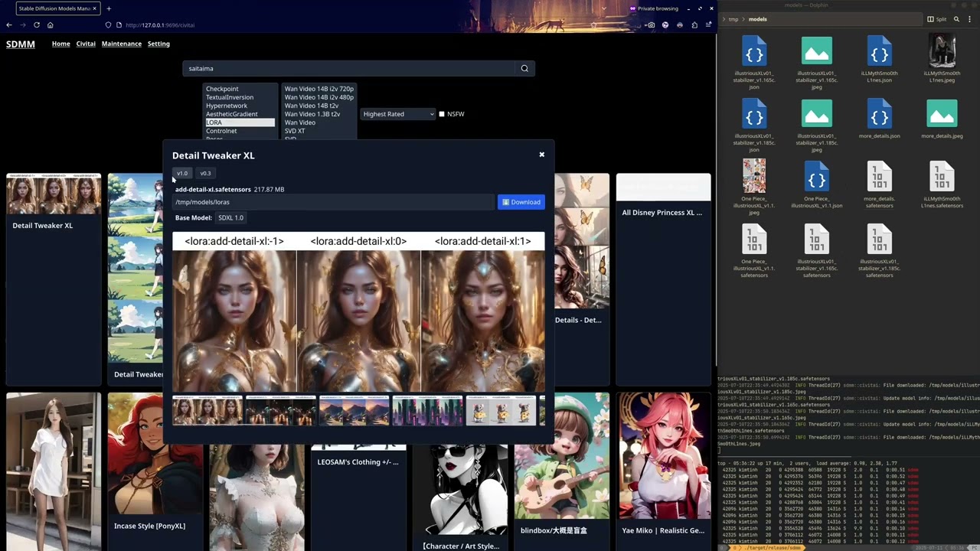
Task: Open the browser tab list dropdown arrow
Action: (603, 8)
